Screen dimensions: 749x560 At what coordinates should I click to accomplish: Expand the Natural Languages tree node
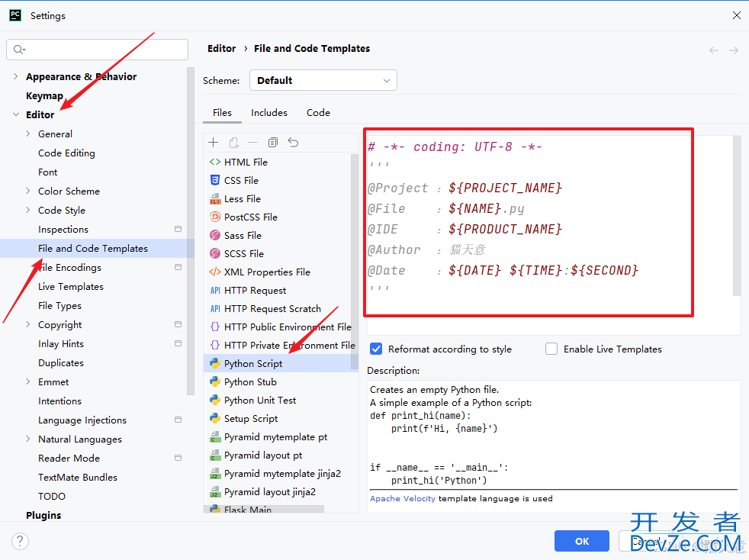pyautogui.click(x=27, y=439)
